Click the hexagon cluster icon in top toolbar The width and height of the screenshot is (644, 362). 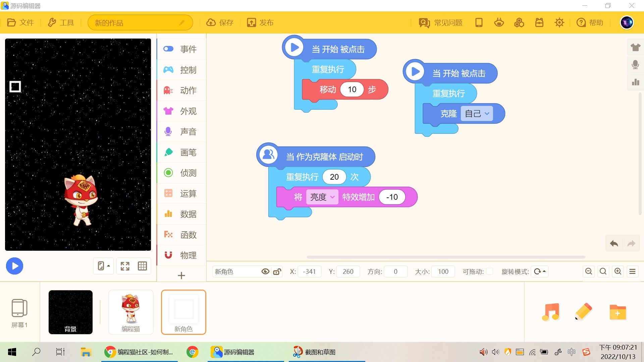519,22
